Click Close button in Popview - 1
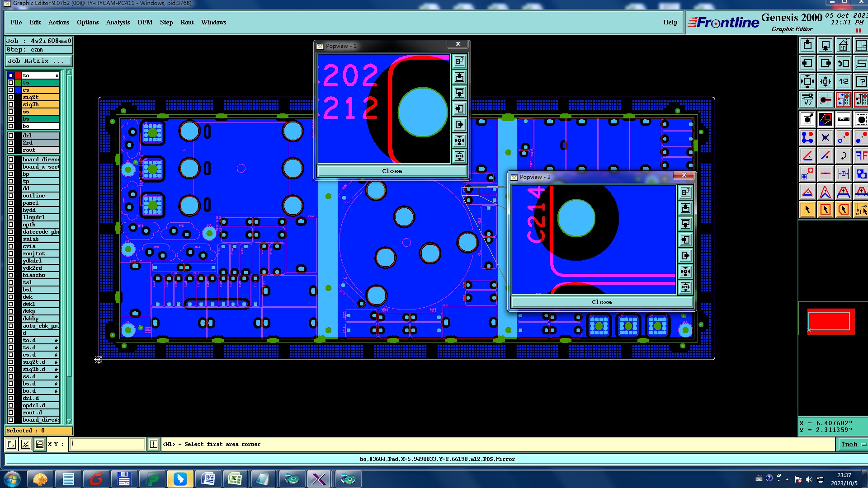The height and width of the screenshot is (488, 868). point(392,171)
